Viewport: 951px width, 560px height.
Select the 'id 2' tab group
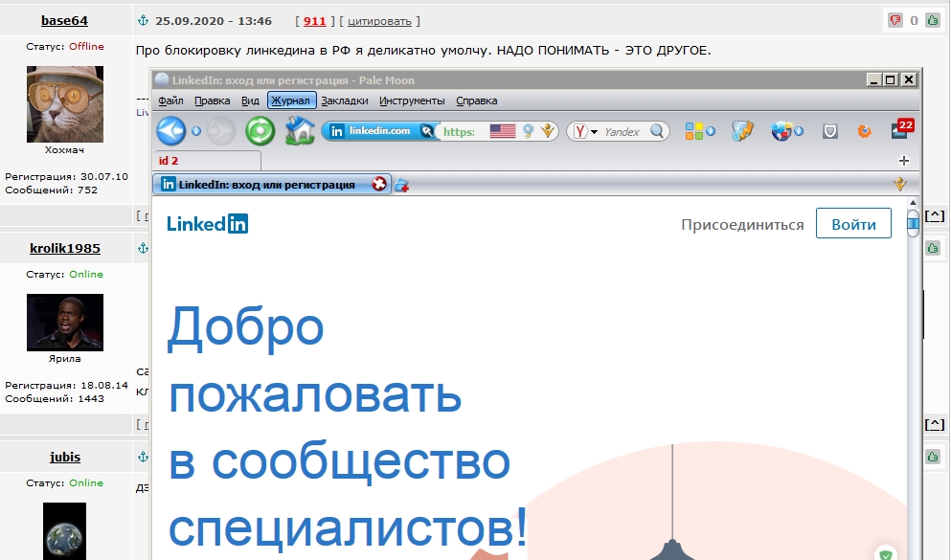click(x=207, y=161)
